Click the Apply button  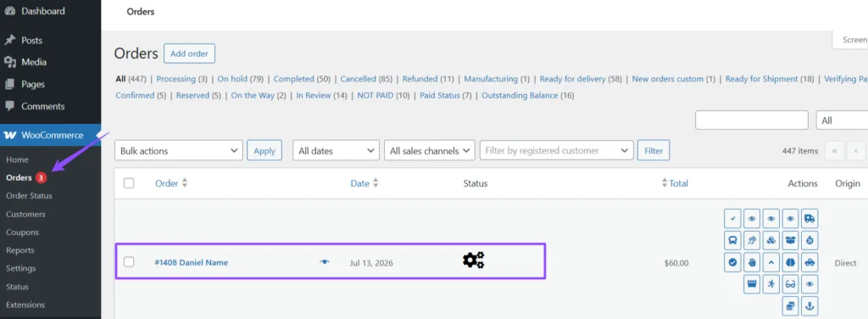[x=264, y=150]
